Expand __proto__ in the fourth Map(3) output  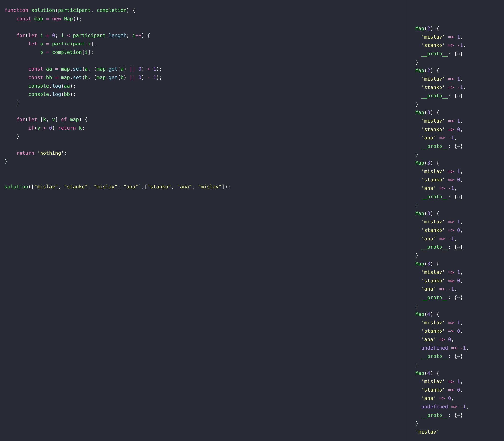(459, 298)
